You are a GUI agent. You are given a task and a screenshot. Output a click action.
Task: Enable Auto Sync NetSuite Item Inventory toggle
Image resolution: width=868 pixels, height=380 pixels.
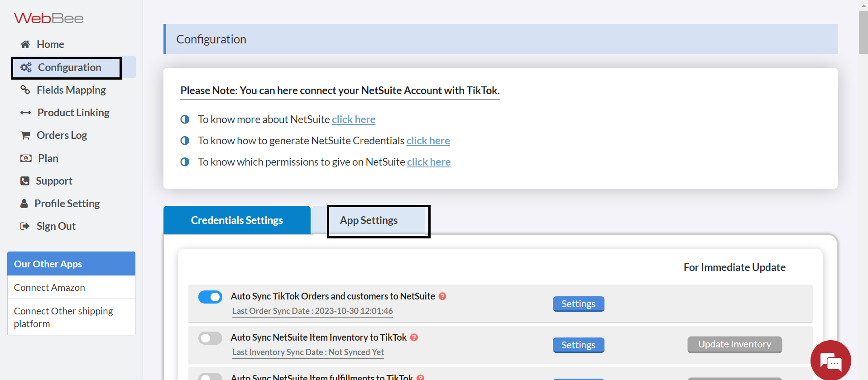tap(210, 338)
